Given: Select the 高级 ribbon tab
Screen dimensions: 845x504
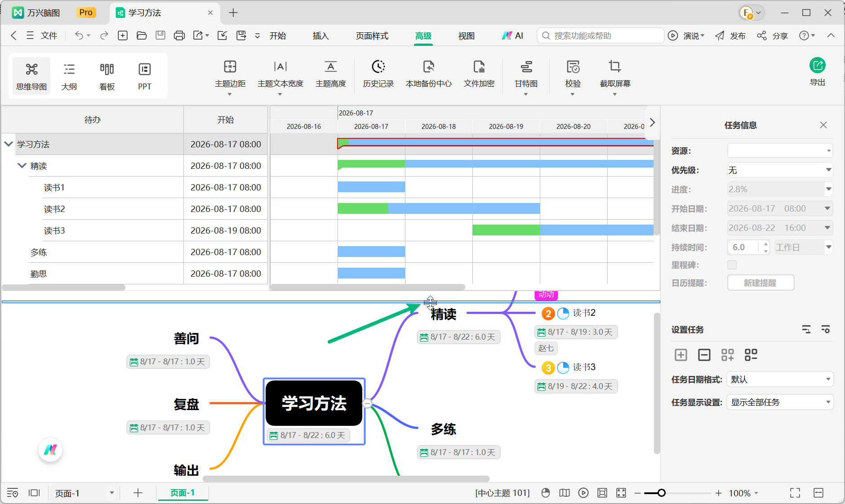Looking at the screenshot, I should click(423, 36).
